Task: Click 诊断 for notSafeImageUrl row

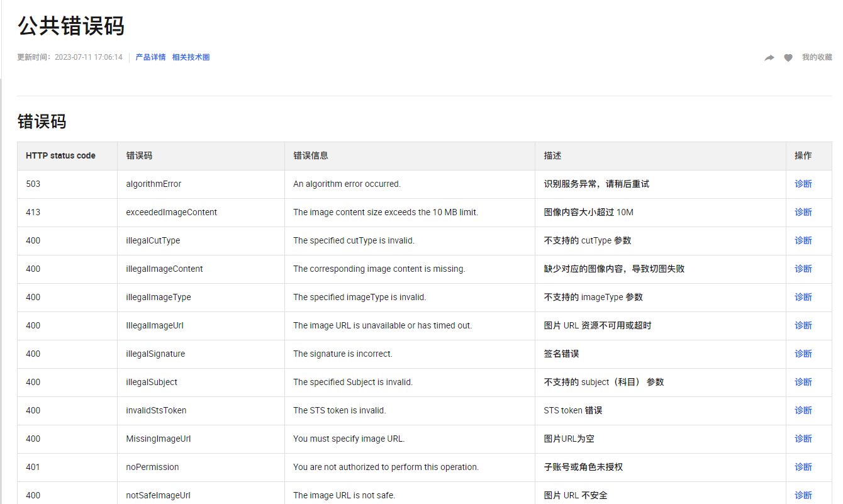Action: point(803,495)
